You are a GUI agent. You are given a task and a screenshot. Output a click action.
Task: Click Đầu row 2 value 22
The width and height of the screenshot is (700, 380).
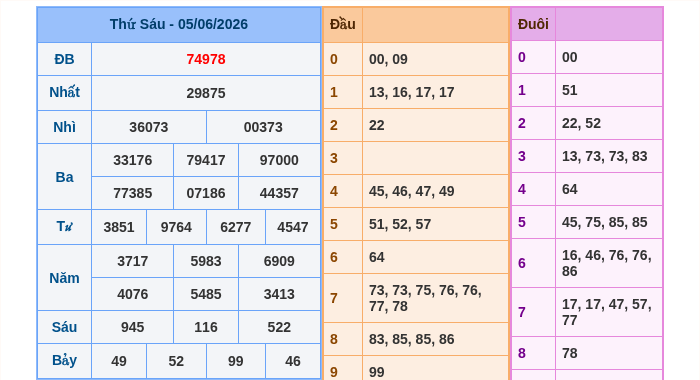(377, 125)
